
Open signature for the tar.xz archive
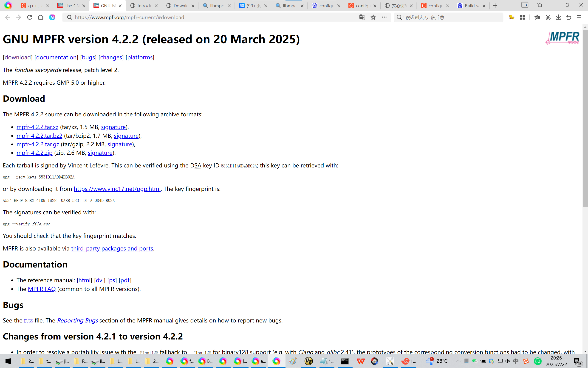113,127
